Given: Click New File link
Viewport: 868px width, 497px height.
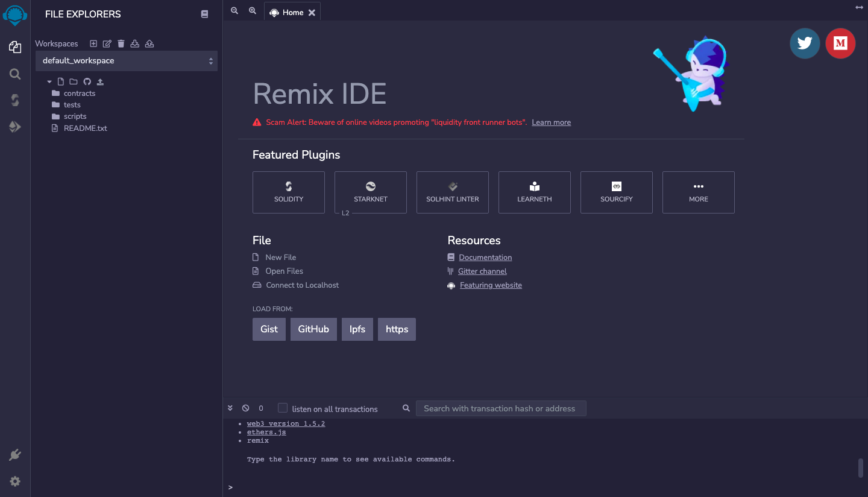Looking at the screenshot, I should tap(281, 258).
